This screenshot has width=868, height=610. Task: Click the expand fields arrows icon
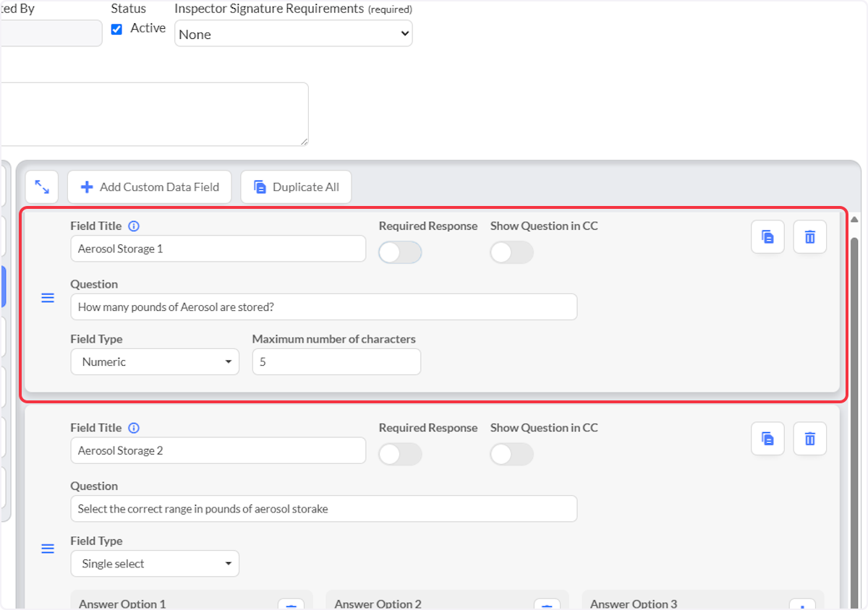42,187
